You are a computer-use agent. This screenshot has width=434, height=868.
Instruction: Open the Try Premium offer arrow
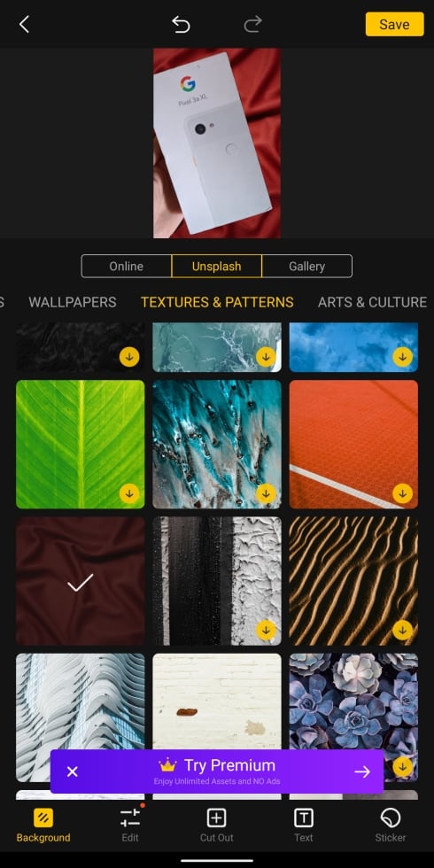(362, 771)
